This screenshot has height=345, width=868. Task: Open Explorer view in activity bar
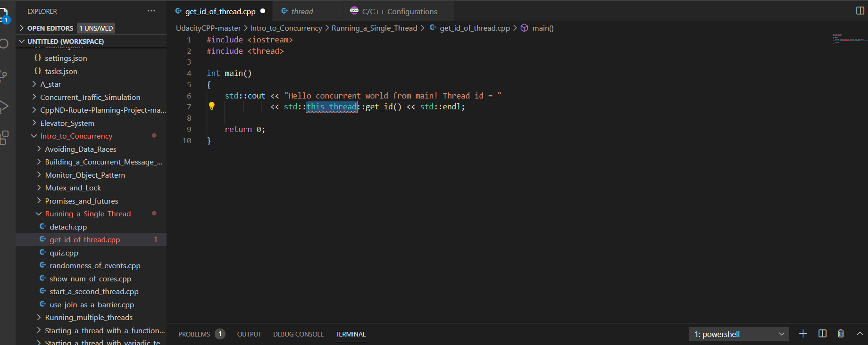coord(4,15)
